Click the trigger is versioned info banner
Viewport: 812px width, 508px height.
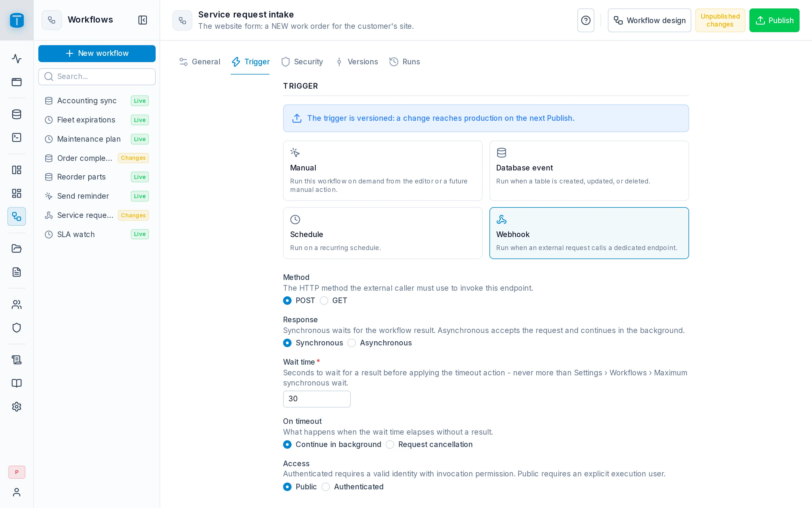click(486, 118)
